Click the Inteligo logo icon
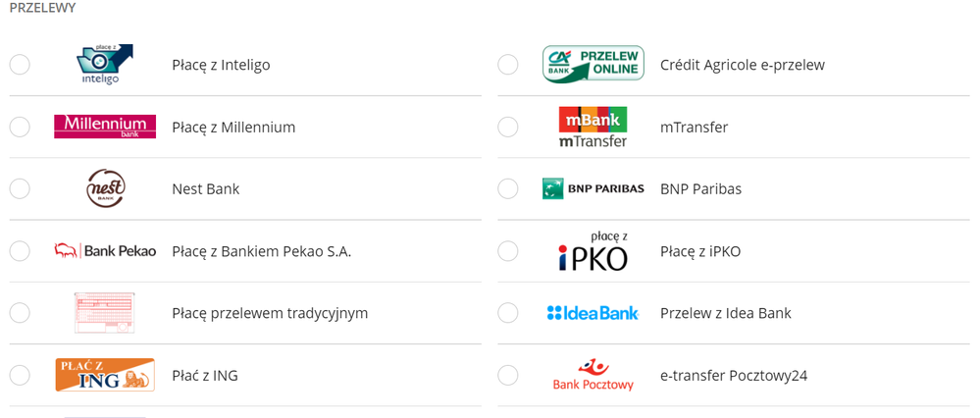 [x=104, y=65]
